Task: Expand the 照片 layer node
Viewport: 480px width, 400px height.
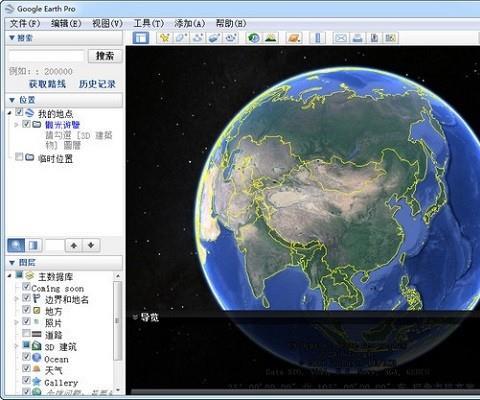Action: click(16, 322)
